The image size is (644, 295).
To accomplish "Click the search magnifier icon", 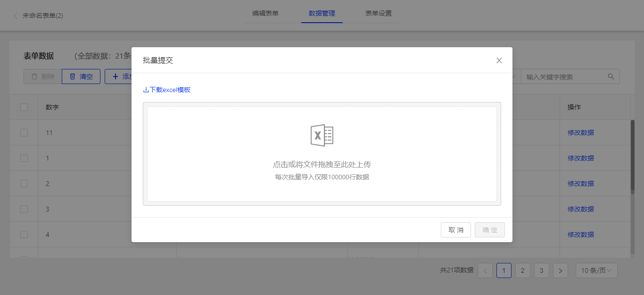I will point(611,76).
